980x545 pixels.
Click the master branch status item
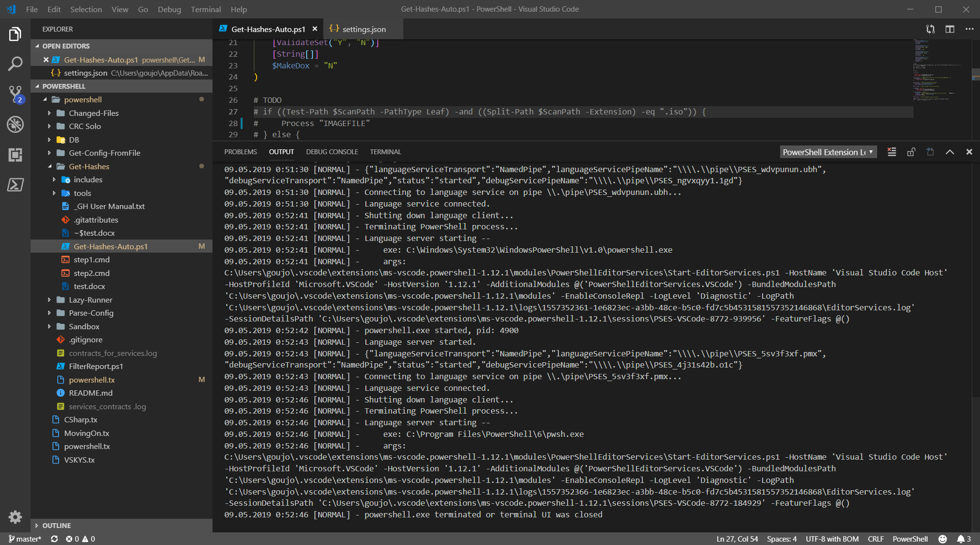(25, 539)
